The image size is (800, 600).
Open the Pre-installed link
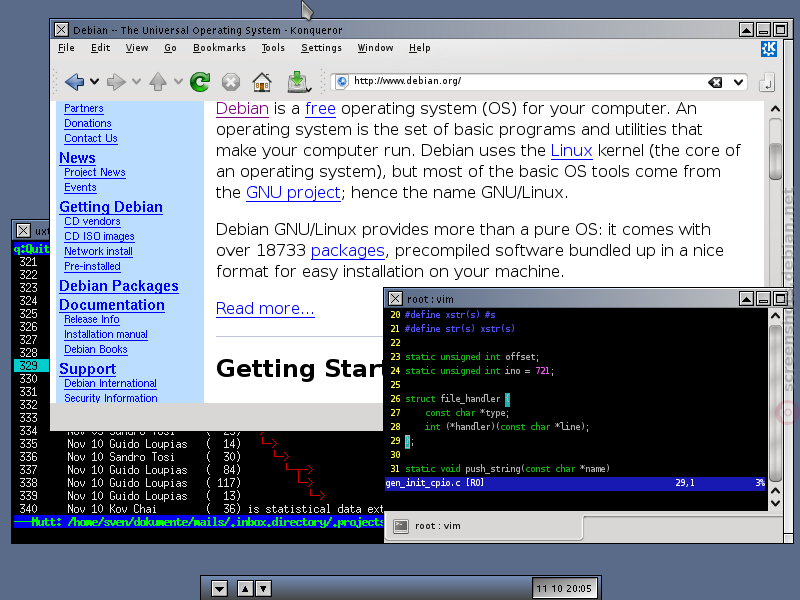pos(92,266)
